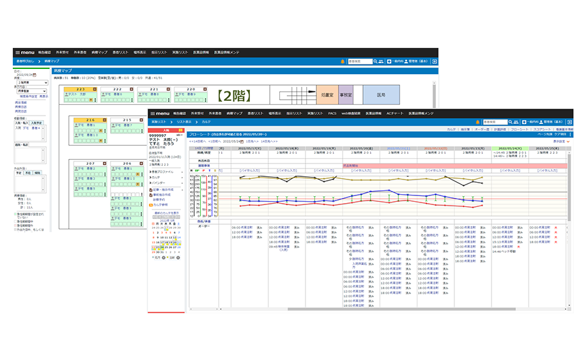Screen dimensions: 588x364
Task: Click the notification bell in the flowsheet header
Action: tap(476, 121)
